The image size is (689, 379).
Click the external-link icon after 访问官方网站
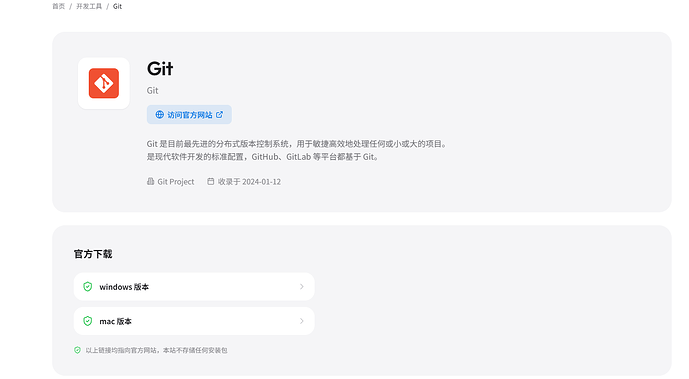tap(219, 114)
